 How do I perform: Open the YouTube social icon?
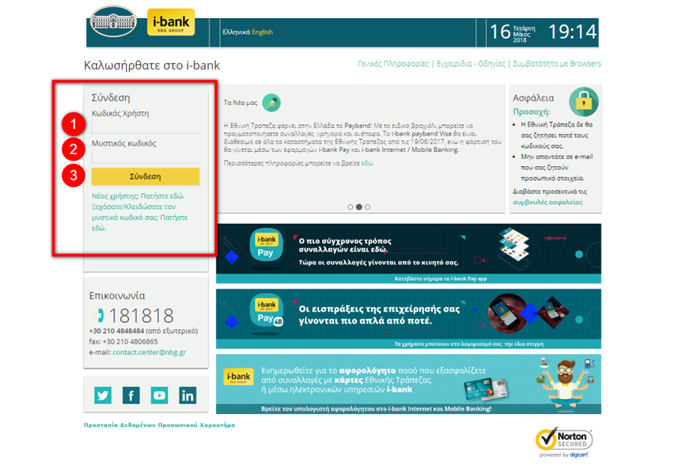[x=160, y=396]
